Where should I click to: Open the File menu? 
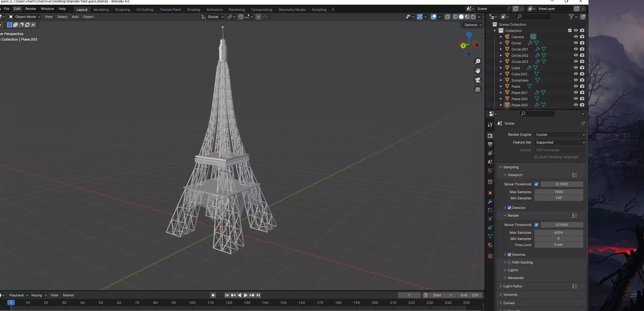click(x=7, y=9)
